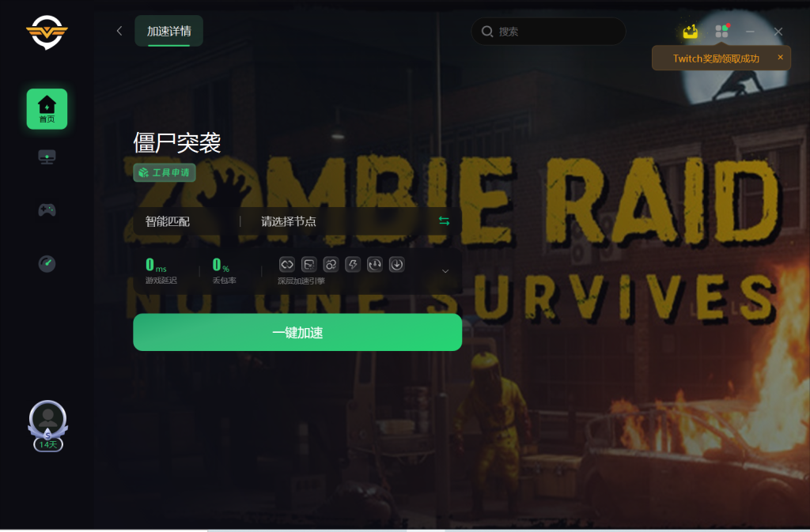Open the 请选择节点 node selector

pos(288,221)
